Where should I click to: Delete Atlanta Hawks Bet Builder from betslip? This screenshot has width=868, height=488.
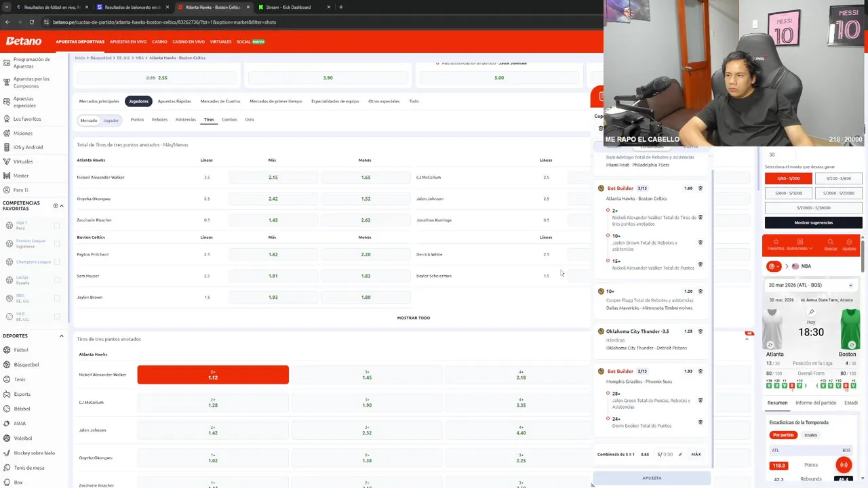(701, 188)
